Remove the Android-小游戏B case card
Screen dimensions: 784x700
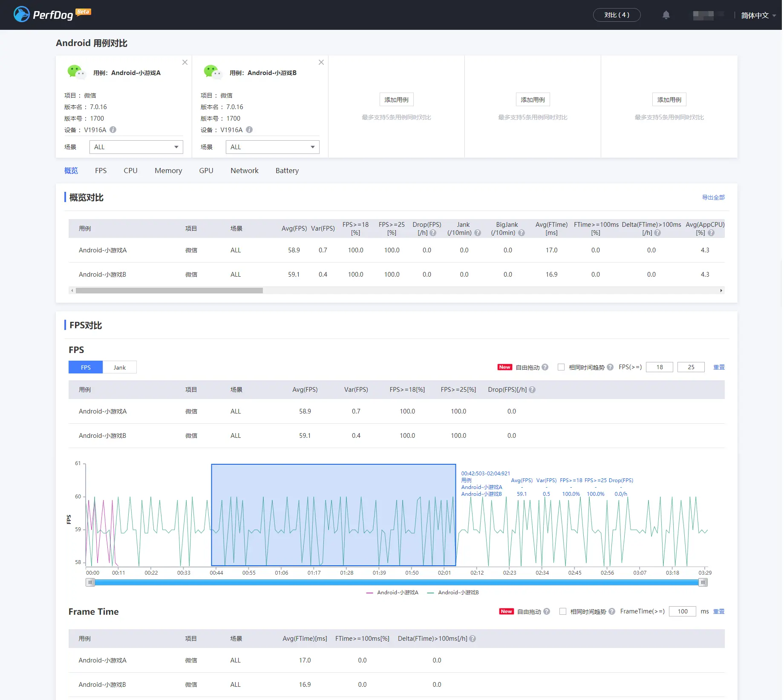[x=321, y=62]
